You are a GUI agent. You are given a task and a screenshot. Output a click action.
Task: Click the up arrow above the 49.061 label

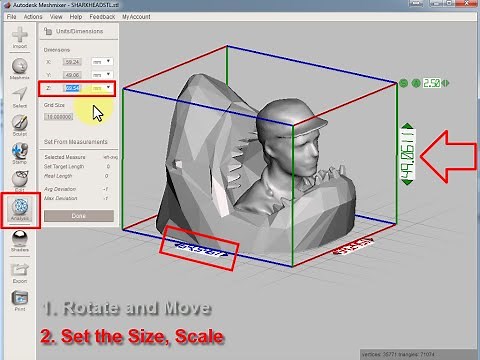pos(407,126)
